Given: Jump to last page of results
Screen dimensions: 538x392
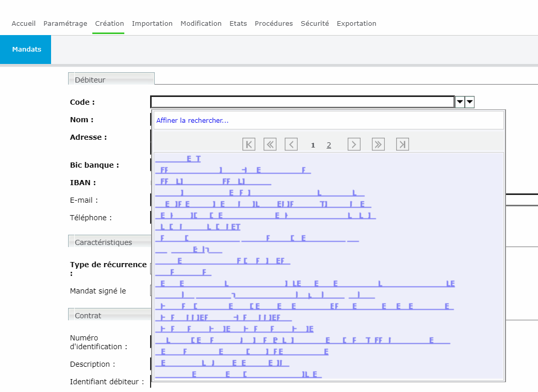Looking at the screenshot, I should click(402, 144).
